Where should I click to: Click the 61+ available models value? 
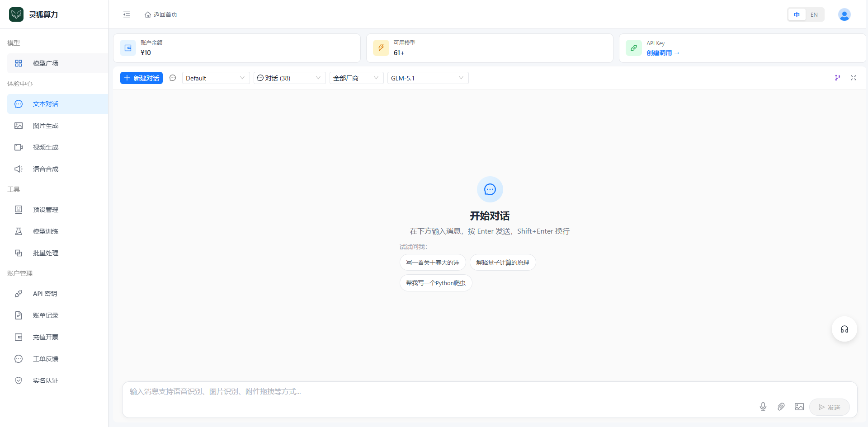point(399,53)
